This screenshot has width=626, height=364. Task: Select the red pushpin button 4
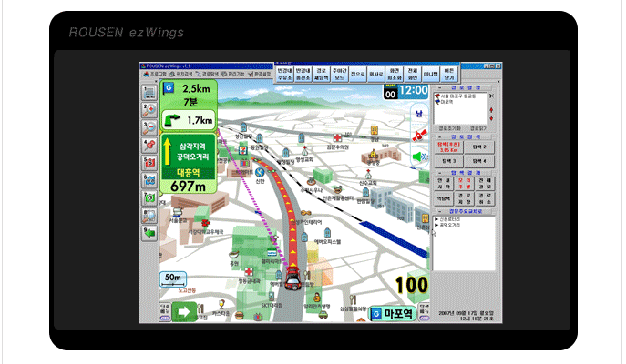tap(149, 145)
